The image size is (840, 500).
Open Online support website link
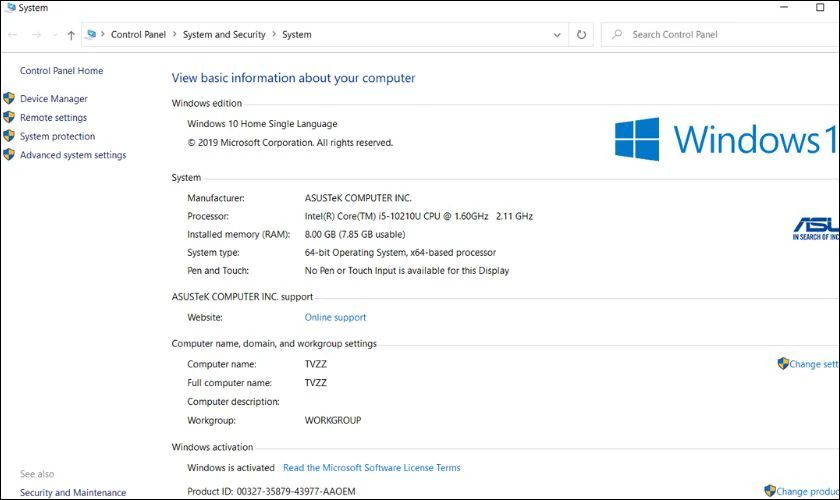tap(335, 317)
